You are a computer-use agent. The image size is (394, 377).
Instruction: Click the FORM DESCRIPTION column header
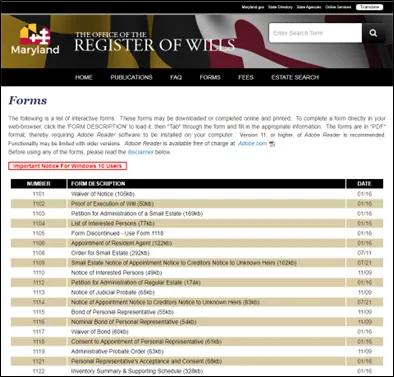[206, 184]
